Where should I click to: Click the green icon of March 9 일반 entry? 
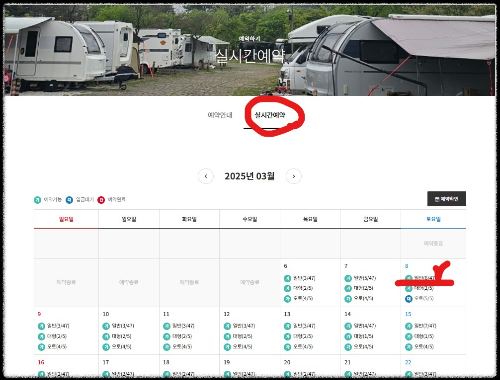[41, 326]
